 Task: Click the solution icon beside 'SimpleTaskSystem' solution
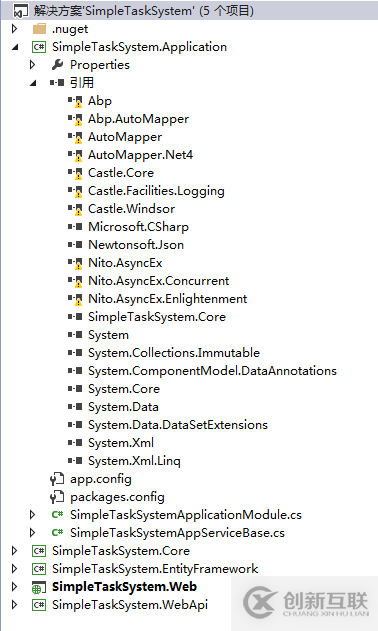[x=21, y=11]
